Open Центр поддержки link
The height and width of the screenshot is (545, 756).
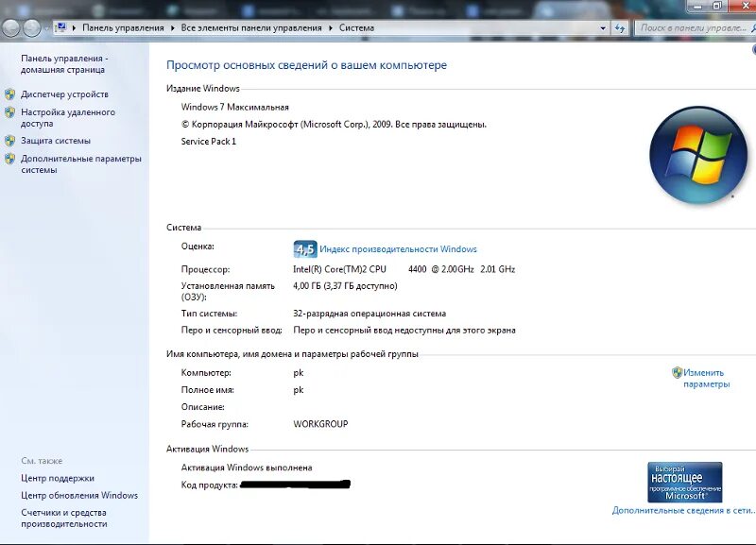(x=58, y=478)
